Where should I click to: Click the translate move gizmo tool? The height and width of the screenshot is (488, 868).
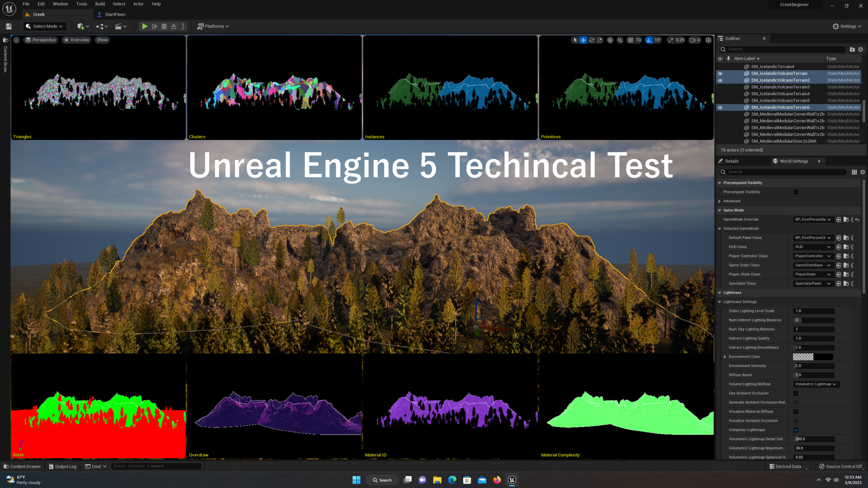coord(583,40)
